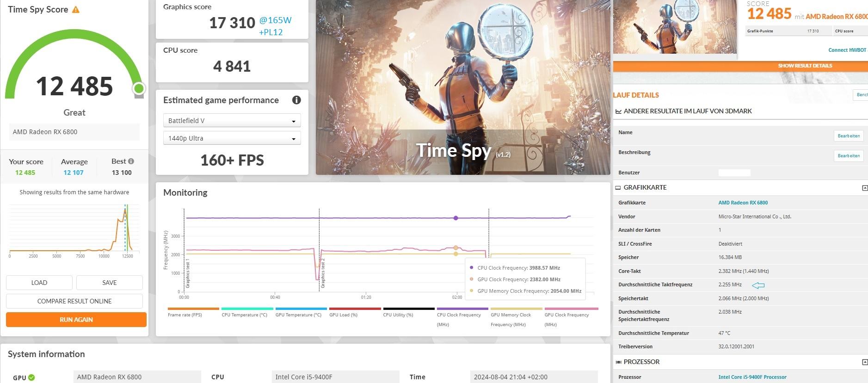This screenshot has height=383, width=868.
Task: Click the LOAD button
Action: (39, 283)
